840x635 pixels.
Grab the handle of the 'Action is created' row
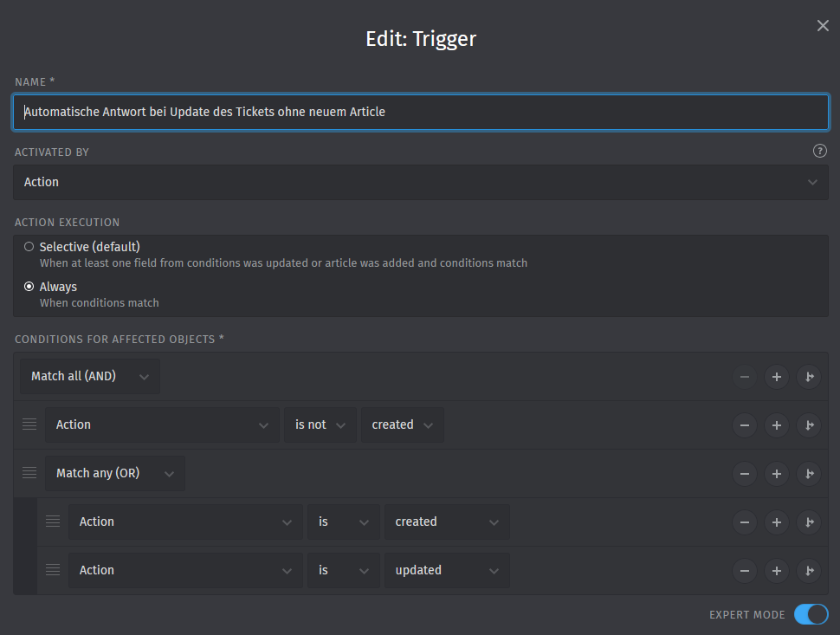tap(53, 522)
